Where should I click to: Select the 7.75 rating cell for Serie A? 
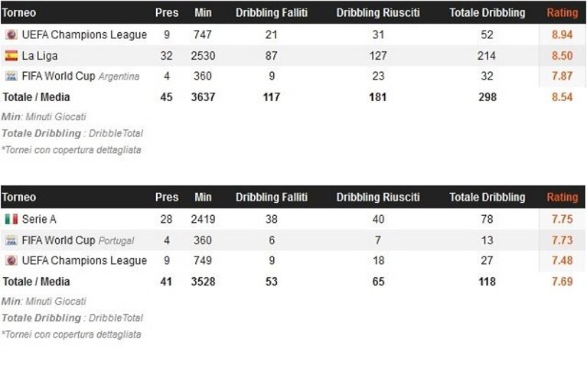562,219
